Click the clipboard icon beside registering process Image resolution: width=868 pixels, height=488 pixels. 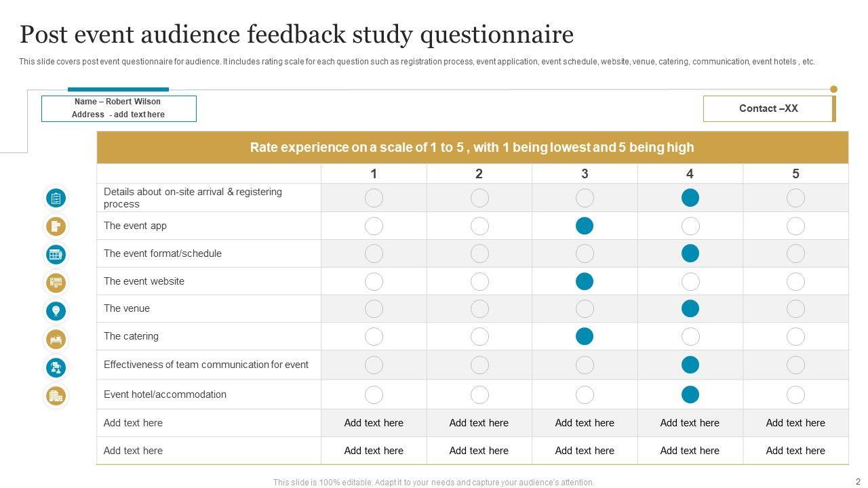tap(56, 198)
